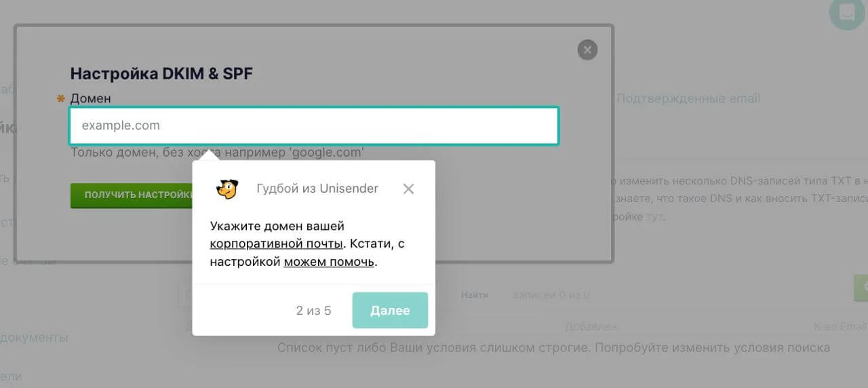
Task: Close the Гудбой onboarding tooltip
Action: pyautogui.click(x=408, y=189)
